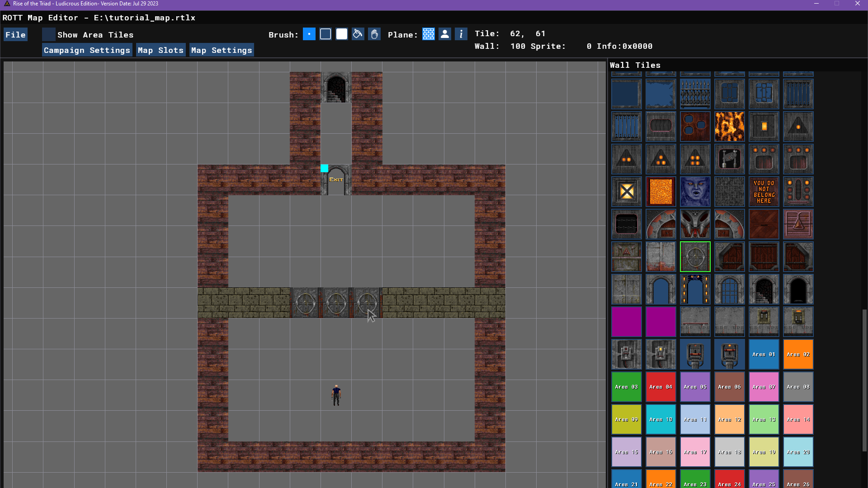The height and width of the screenshot is (488, 868).
Task: Select the orange Area 02 swatch
Action: (x=798, y=355)
